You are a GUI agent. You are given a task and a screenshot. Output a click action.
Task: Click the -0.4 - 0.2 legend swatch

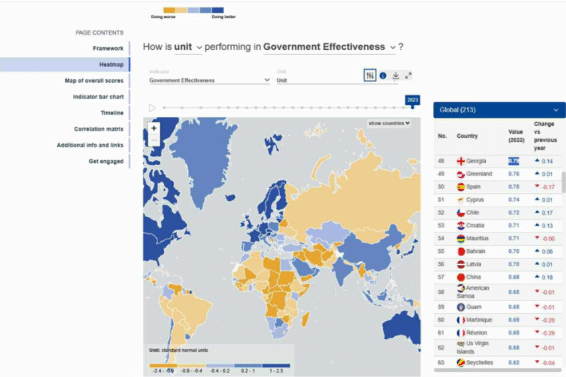(x=220, y=365)
